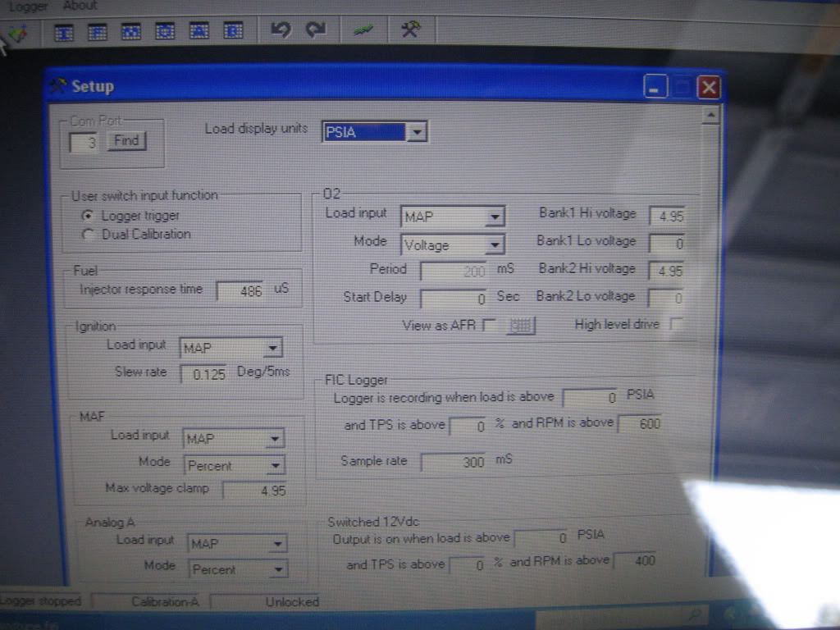Viewport: 840px width, 630px height.
Task: Open the Load display units PSIA dropdown
Action: click(416, 131)
